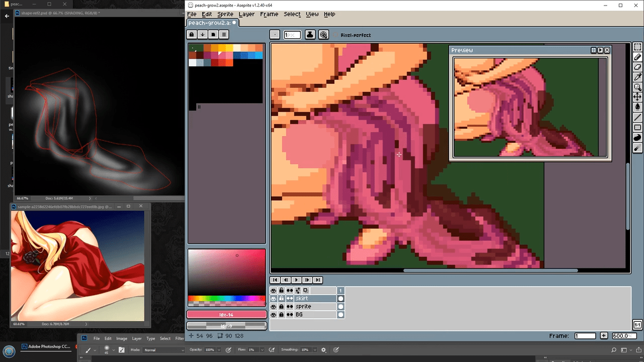Click the Contour blob tool
The height and width of the screenshot is (362, 644).
(637, 137)
